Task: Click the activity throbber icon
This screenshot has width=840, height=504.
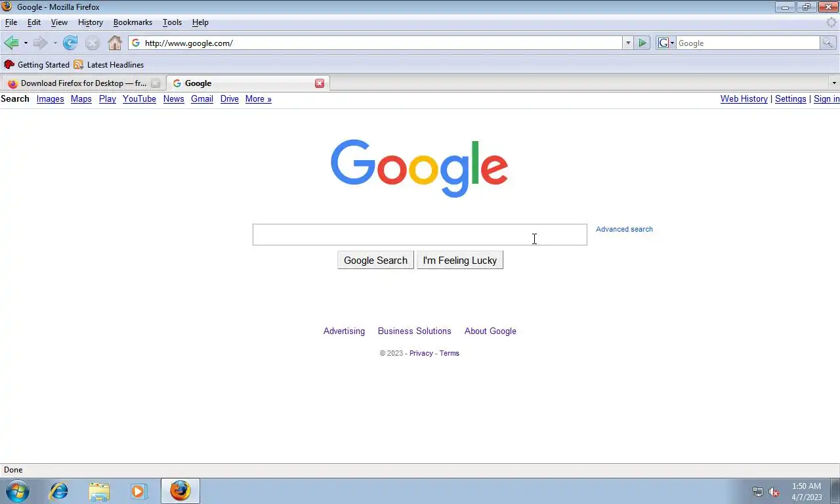Action: 831,22
